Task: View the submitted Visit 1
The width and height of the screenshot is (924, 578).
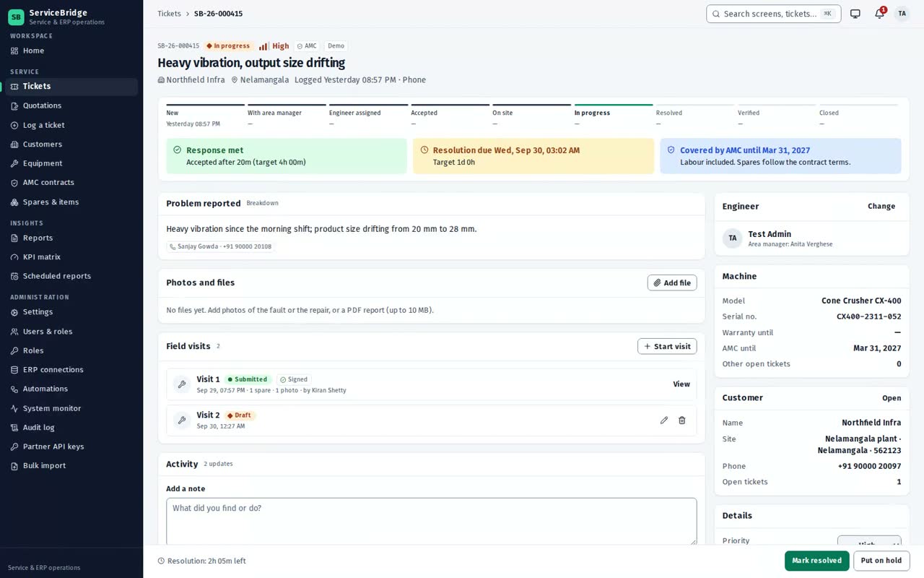Action: (681, 384)
